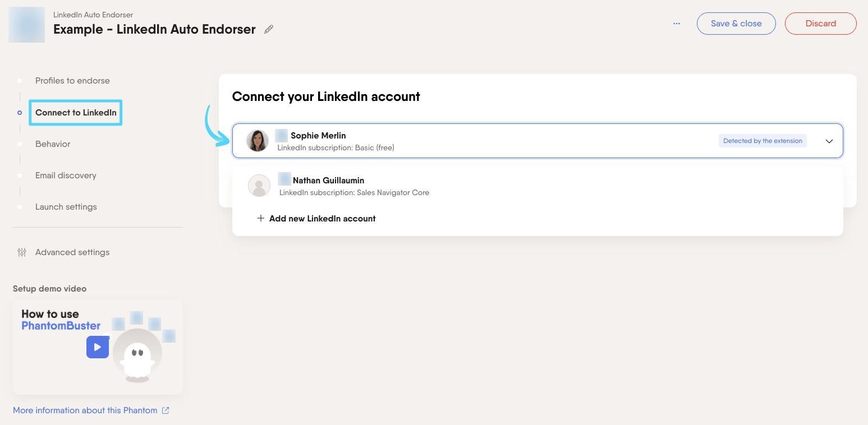Click the Phantom logo thumbnail at top left

click(26, 25)
